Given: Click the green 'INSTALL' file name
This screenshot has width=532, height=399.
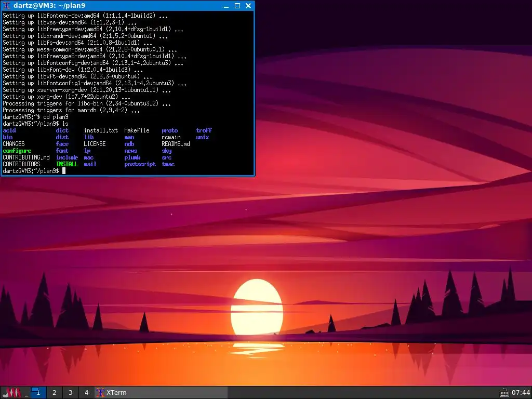Looking at the screenshot, I should 67,164.
